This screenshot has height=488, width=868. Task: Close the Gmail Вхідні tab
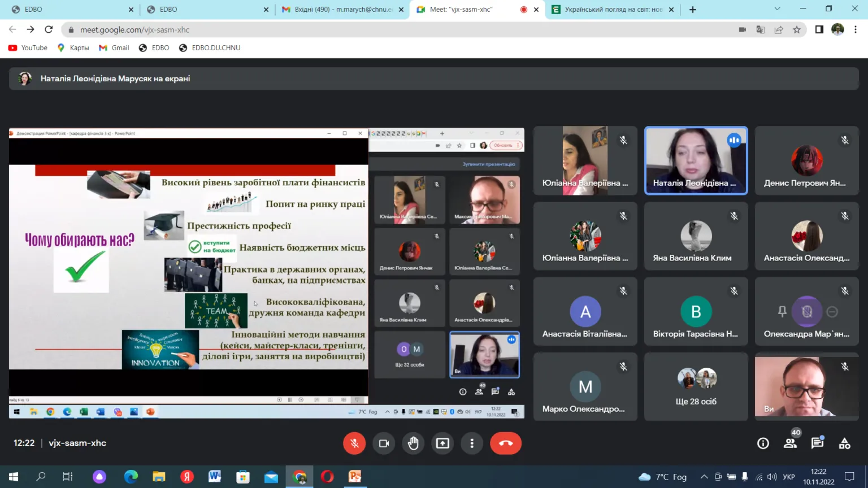pyautogui.click(x=401, y=10)
